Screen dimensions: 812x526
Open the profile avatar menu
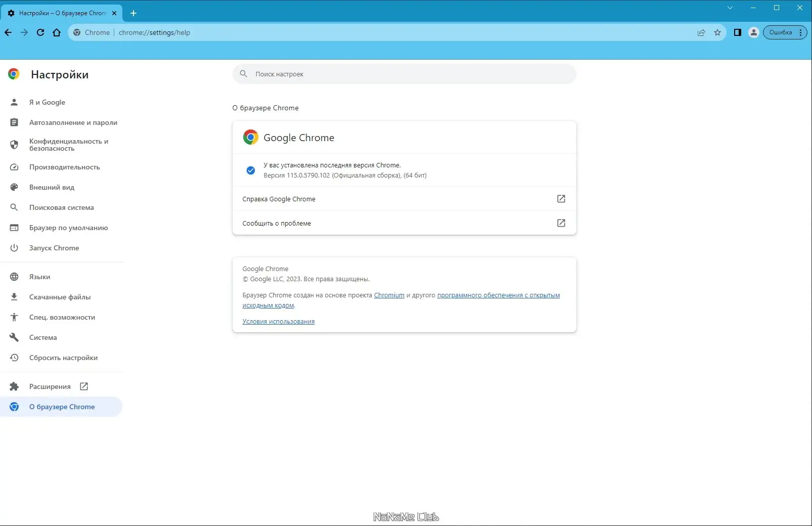tap(754, 32)
